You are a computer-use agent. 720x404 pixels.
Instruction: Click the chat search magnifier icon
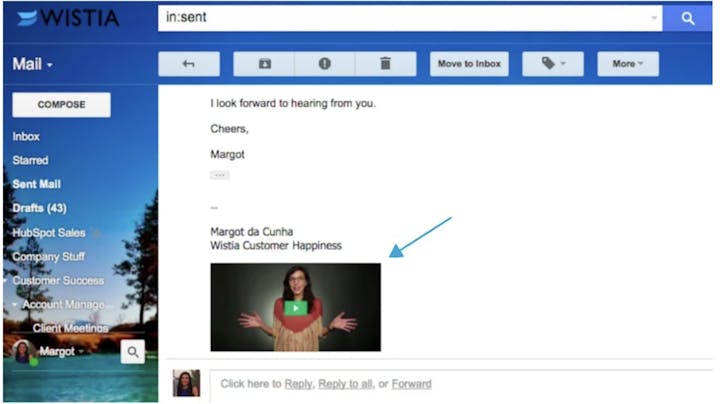[133, 351]
